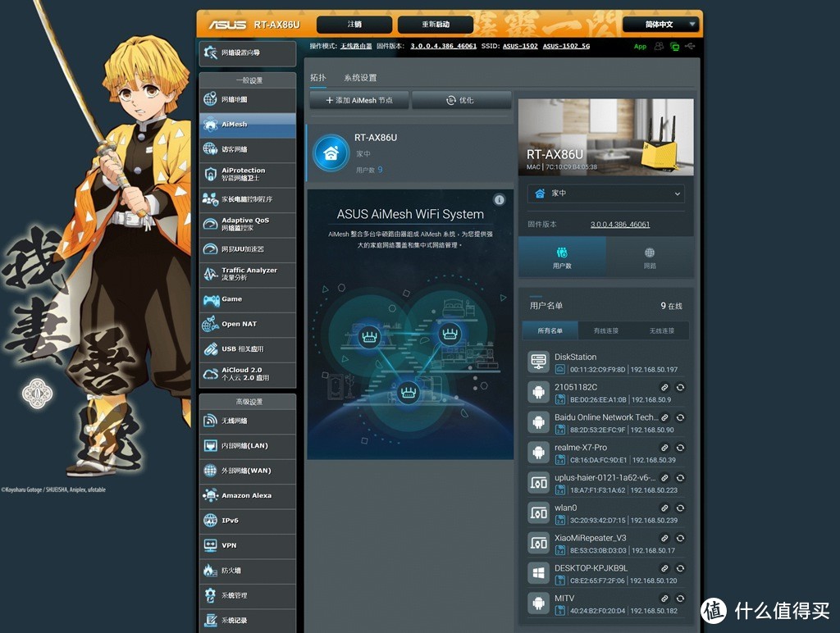Open the 网络设置向导 setup wizard icon
The width and height of the screenshot is (840, 633).
210,52
